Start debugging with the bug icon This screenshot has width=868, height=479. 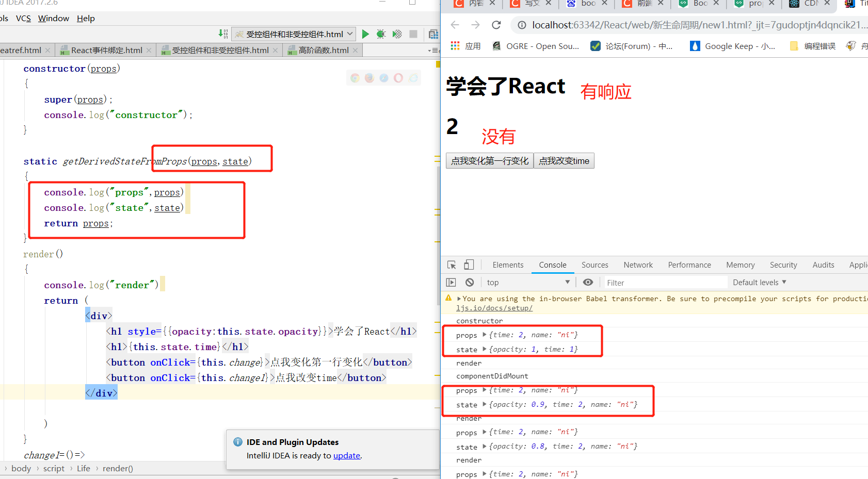coord(381,34)
